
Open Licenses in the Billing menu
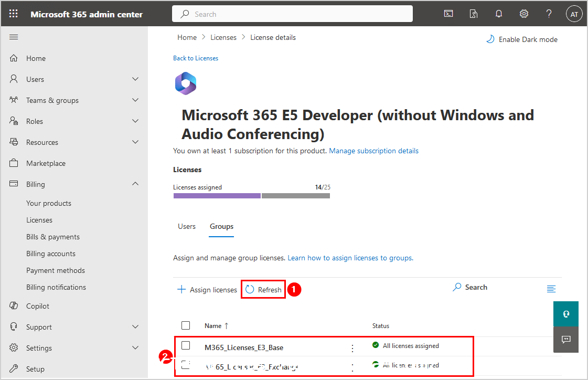(x=39, y=220)
